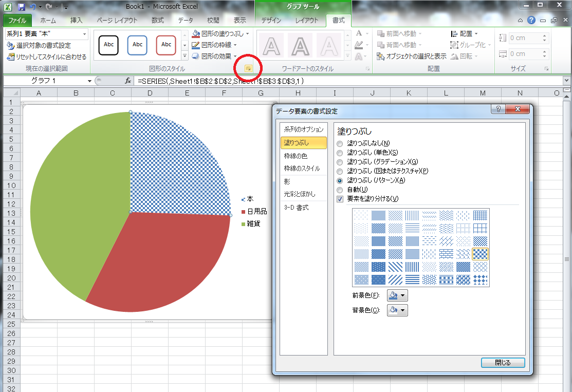Open the Shape Outline (図形の枠線) menu

tap(215, 44)
